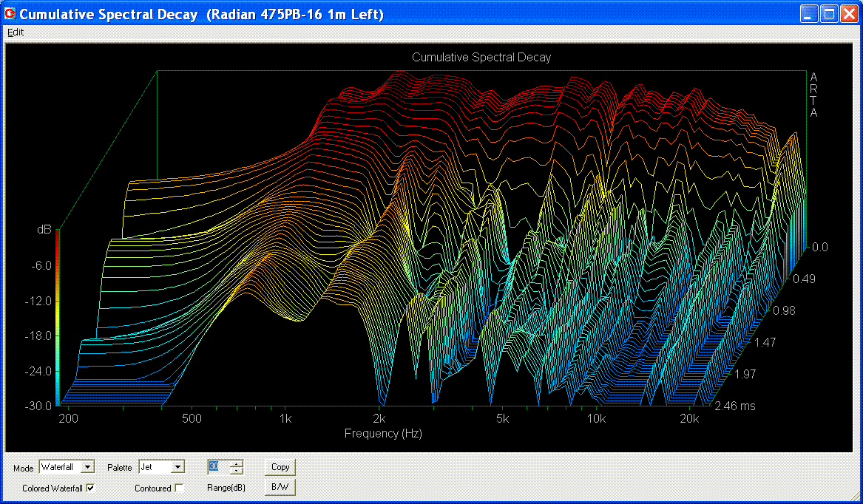This screenshot has height=504, width=863.
Task: Minimize the Cumulative Spectral Decay window
Action: 810,14
